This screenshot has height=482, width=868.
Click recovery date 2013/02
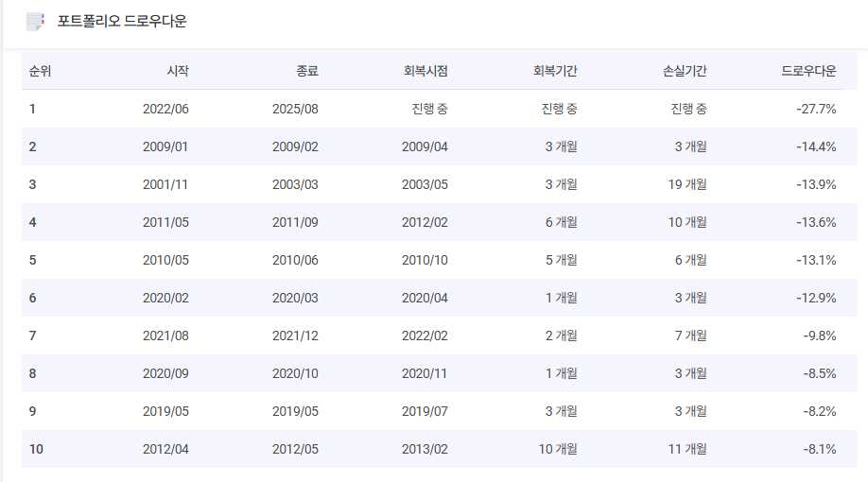click(425, 449)
